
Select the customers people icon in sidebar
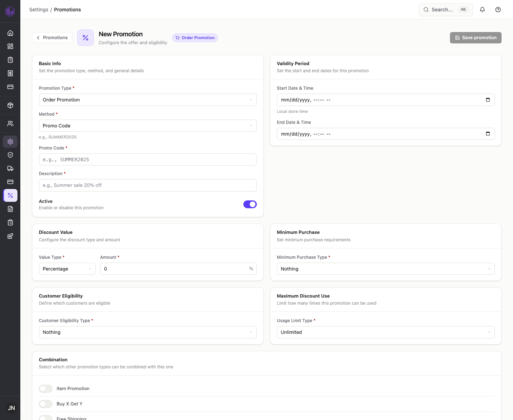10,124
